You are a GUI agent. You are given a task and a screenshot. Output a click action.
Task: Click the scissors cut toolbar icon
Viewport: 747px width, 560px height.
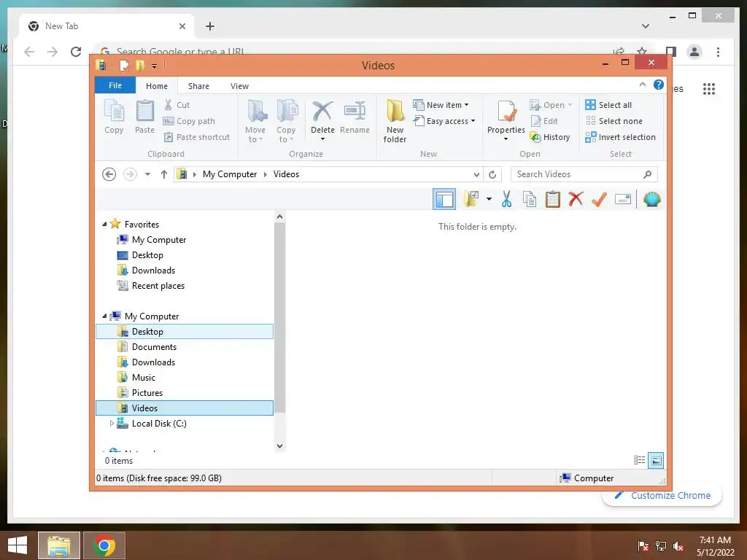pyautogui.click(x=506, y=199)
